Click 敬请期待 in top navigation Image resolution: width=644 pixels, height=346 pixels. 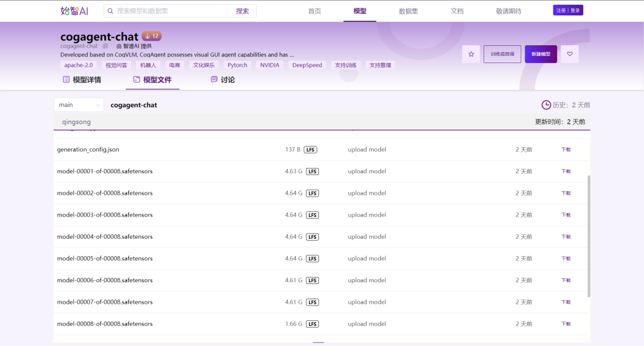click(x=509, y=11)
